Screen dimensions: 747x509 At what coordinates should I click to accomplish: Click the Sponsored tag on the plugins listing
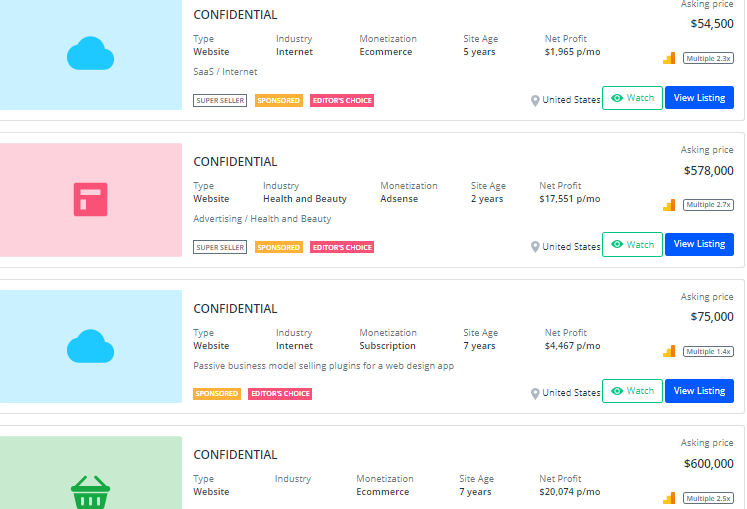point(217,394)
